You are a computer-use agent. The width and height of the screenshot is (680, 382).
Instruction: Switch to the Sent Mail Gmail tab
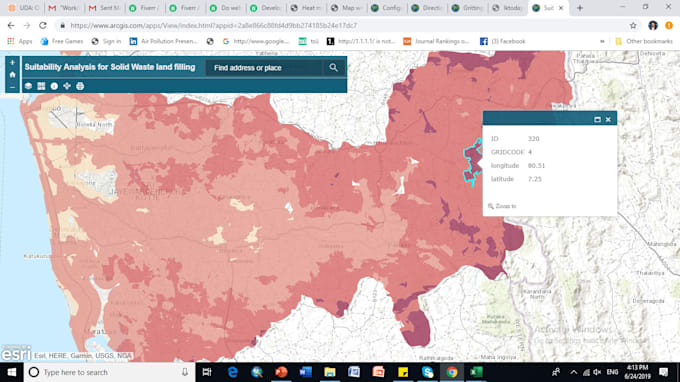105,8
